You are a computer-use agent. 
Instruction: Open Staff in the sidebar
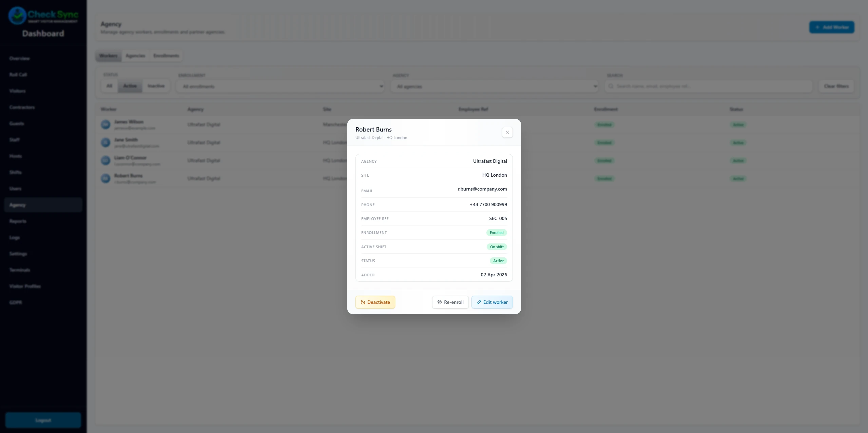point(43,140)
